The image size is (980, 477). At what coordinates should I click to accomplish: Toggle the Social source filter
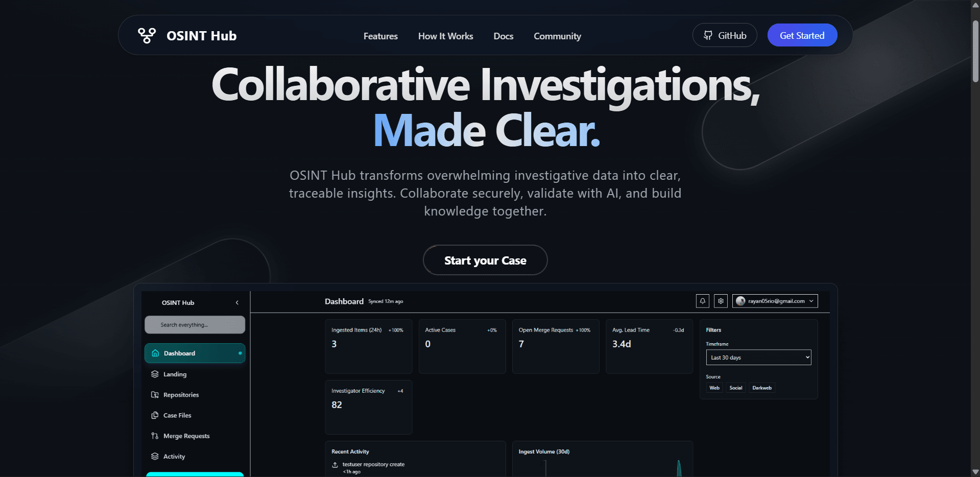coord(735,388)
